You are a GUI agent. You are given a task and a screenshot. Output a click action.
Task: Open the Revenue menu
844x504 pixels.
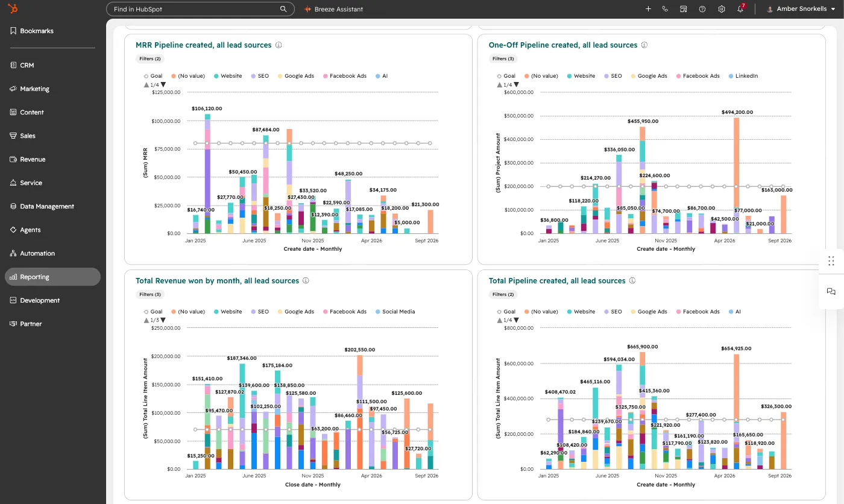(28, 159)
